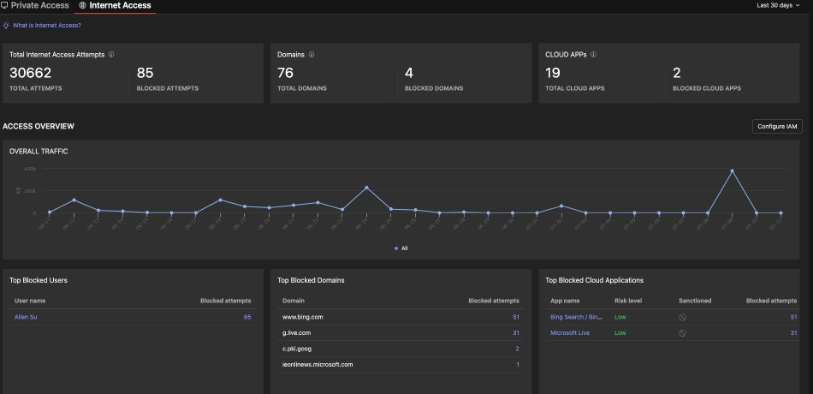
Task: Open the Last 30 days dropdown
Action: coord(778,5)
